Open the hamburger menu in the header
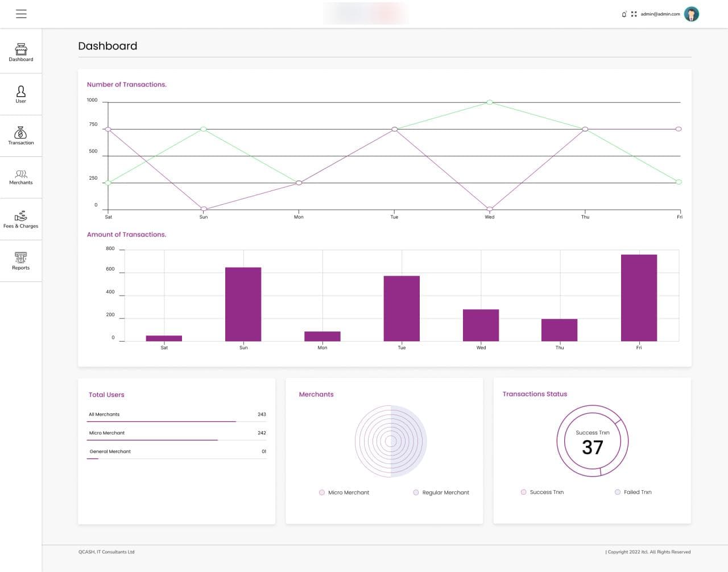728x572 pixels. click(x=21, y=14)
